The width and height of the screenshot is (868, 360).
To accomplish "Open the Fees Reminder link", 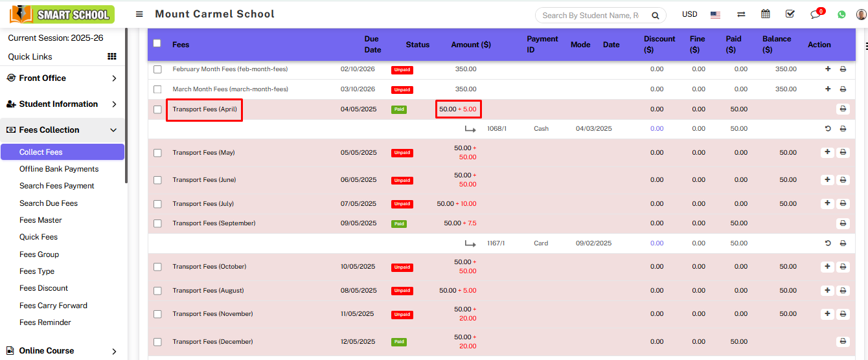I will (x=45, y=322).
